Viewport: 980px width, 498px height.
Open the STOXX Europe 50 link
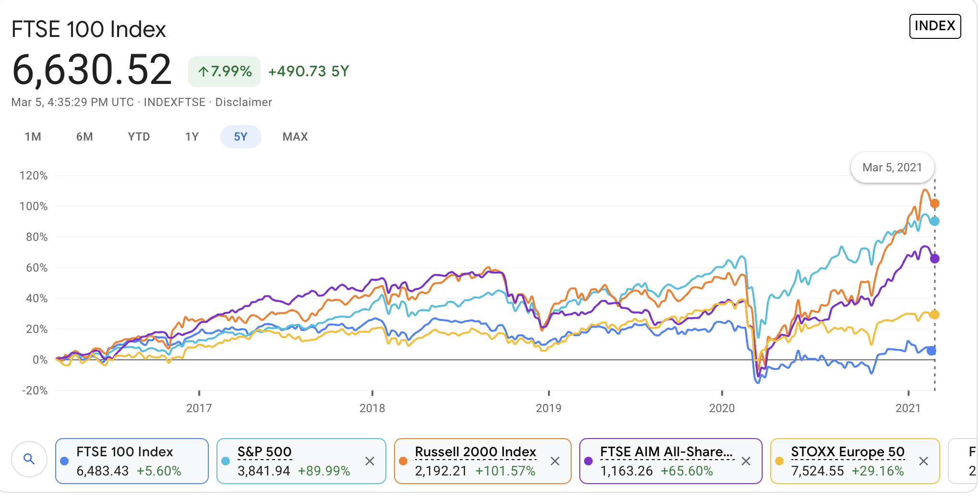point(848,451)
